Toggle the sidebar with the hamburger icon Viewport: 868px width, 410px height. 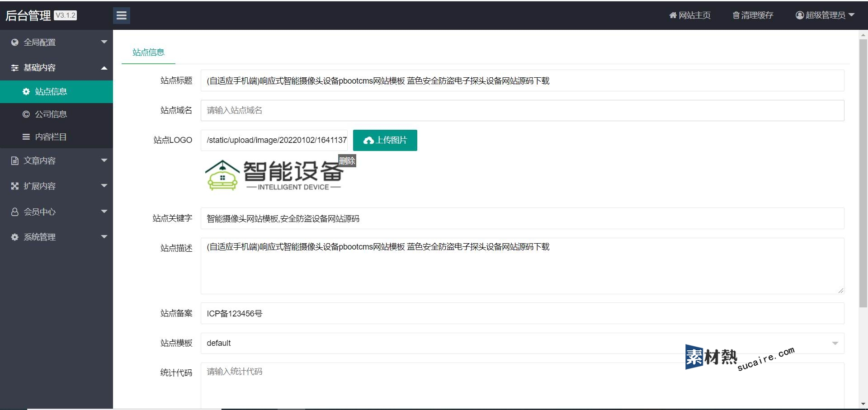[x=122, y=15]
